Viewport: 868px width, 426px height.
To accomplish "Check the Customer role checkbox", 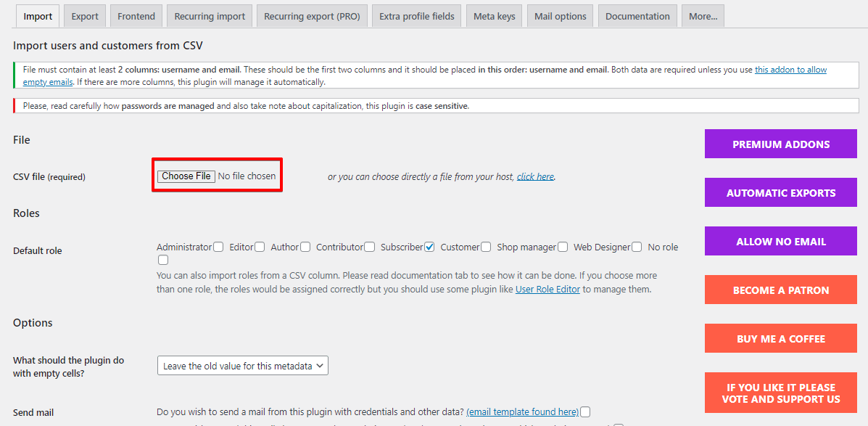I will [486, 247].
